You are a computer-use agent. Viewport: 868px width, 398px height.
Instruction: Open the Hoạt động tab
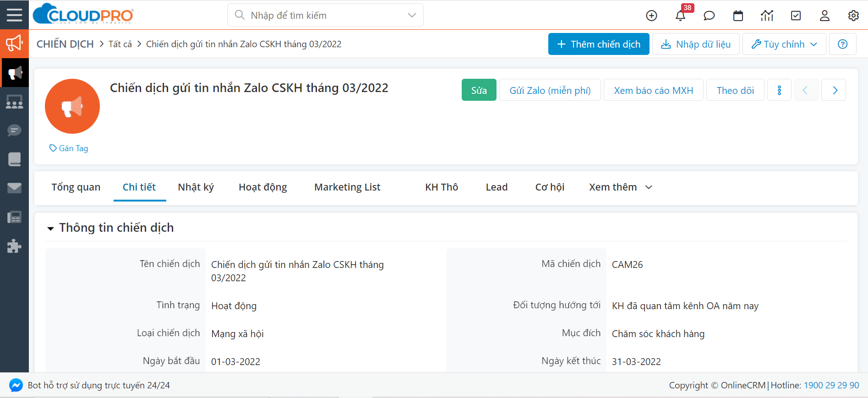click(x=262, y=187)
